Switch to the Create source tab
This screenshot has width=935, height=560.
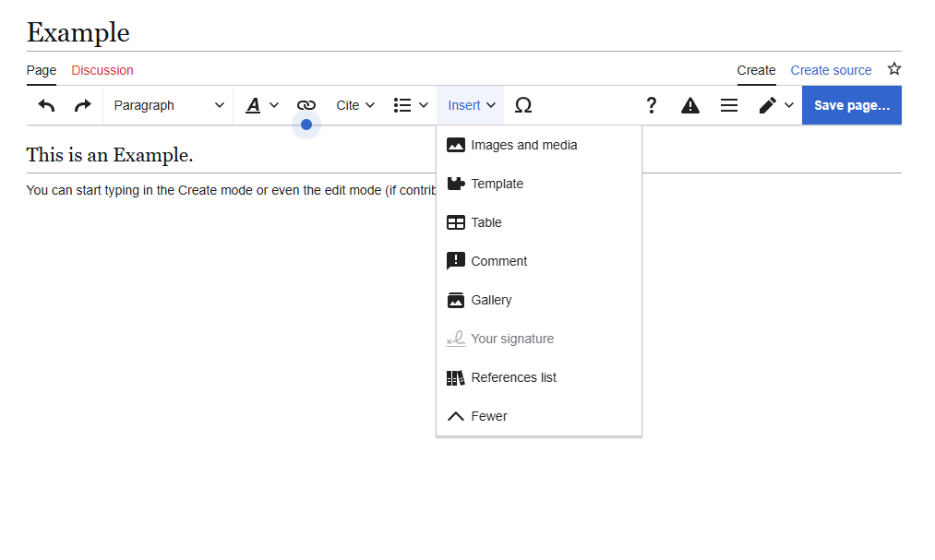click(831, 70)
